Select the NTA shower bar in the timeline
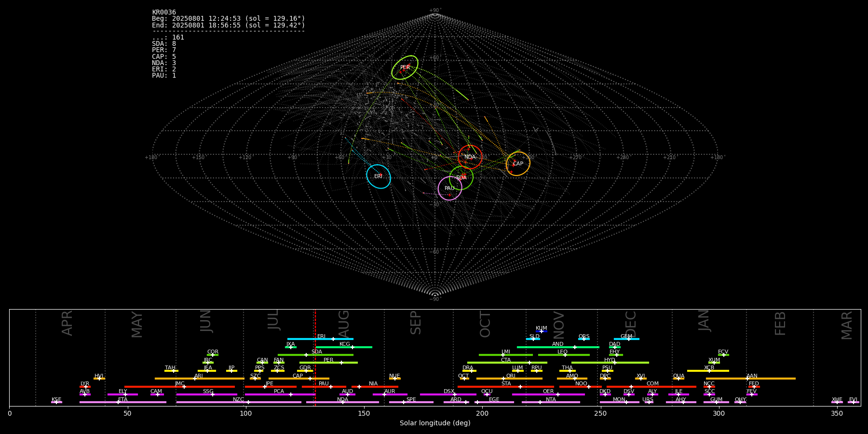Image resolution: width=868 pixels, height=434 pixels. point(551,402)
